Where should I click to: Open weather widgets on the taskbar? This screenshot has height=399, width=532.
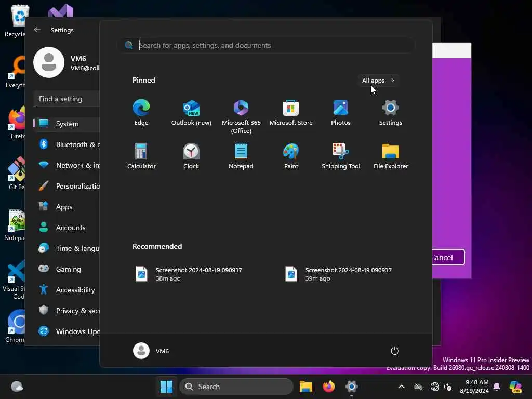point(17,387)
